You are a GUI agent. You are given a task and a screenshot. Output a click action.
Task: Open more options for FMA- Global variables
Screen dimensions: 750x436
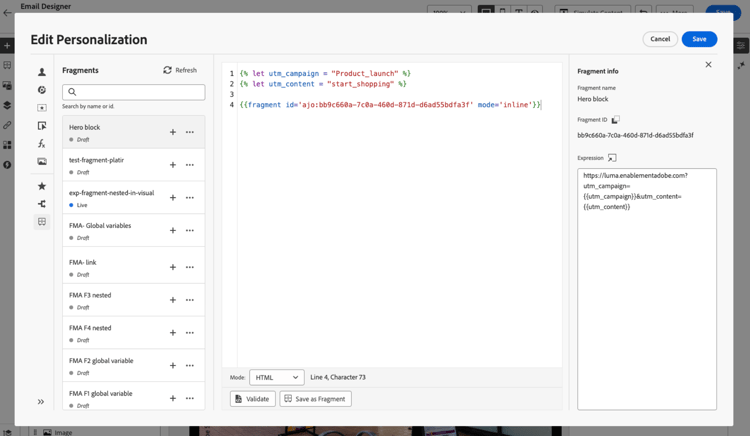(190, 230)
